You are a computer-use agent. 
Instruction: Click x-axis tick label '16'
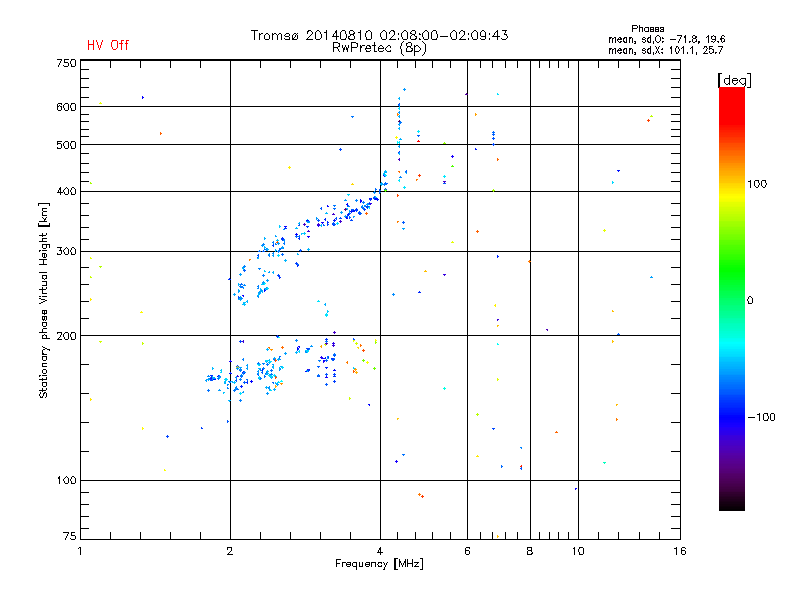point(680,551)
